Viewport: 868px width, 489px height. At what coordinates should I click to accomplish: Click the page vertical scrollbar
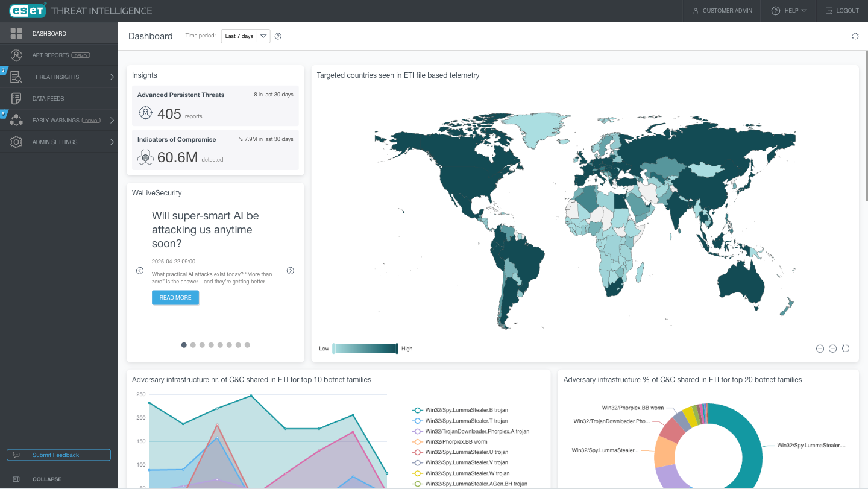(866, 127)
